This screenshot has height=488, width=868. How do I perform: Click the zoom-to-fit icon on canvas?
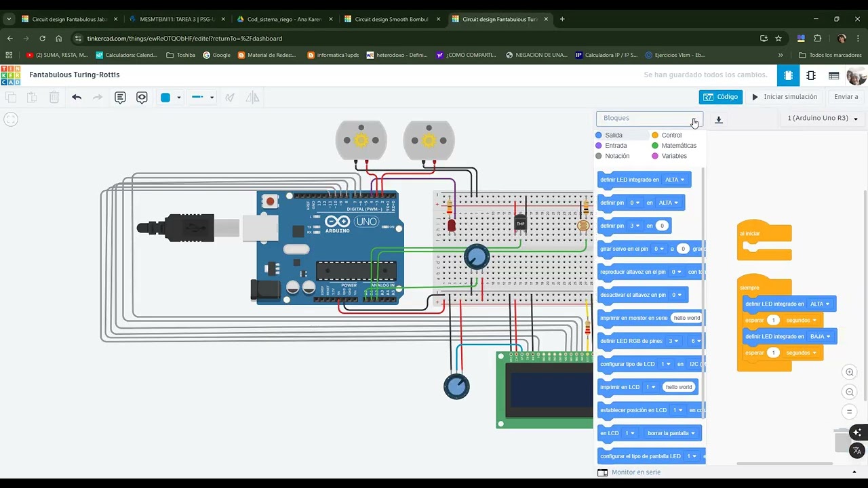[x=10, y=120]
